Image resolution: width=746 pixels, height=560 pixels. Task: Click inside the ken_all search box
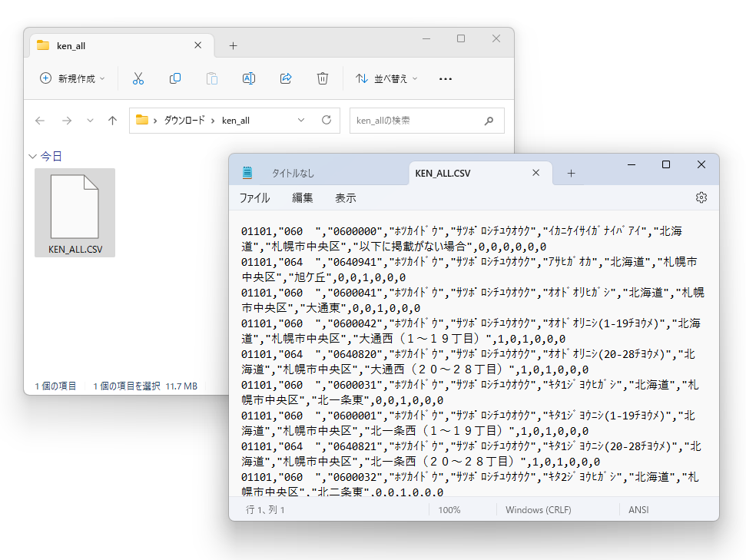point(419,120)
